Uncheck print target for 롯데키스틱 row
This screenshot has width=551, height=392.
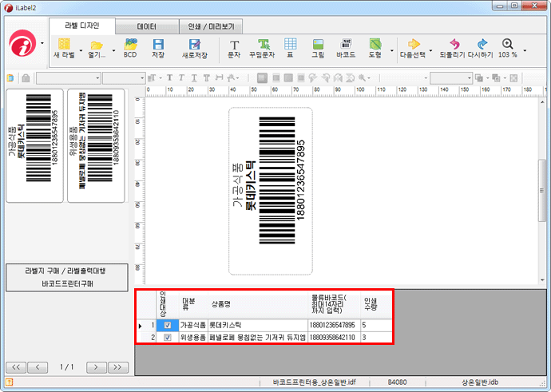click(168, 325)
